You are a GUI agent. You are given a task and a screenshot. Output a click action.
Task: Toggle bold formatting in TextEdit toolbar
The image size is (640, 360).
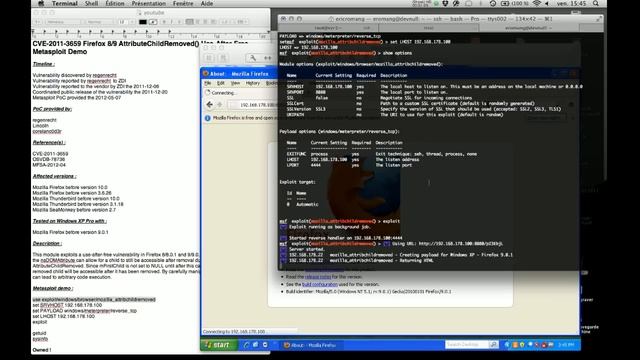pyautogui.click(x=164, y=22)
